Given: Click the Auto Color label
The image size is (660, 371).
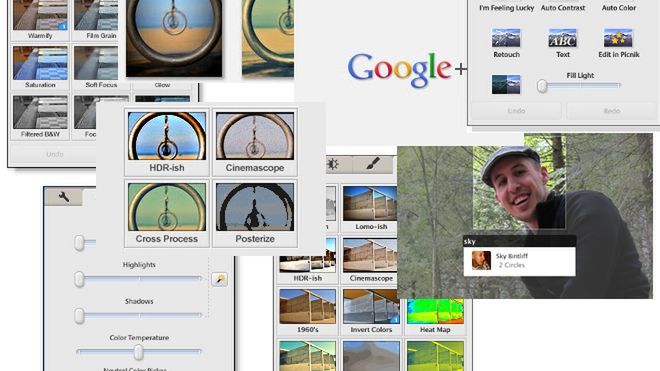Looking at the screenshot, I should 618,8.
